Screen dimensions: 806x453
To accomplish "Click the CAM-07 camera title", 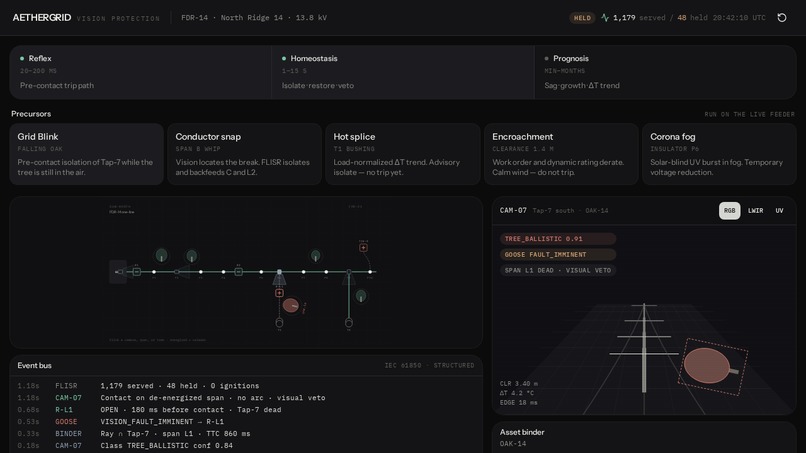I will point(513,210).
